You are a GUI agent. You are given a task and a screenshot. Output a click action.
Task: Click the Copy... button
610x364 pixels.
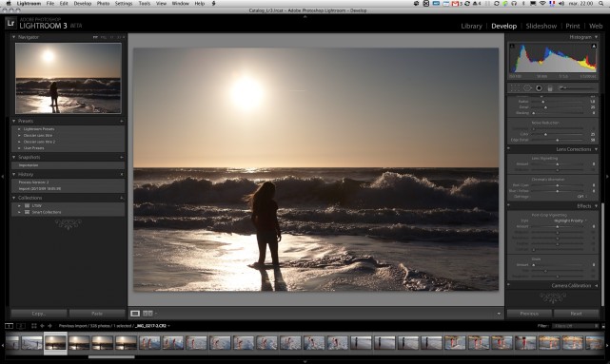[x=38, y=314]
